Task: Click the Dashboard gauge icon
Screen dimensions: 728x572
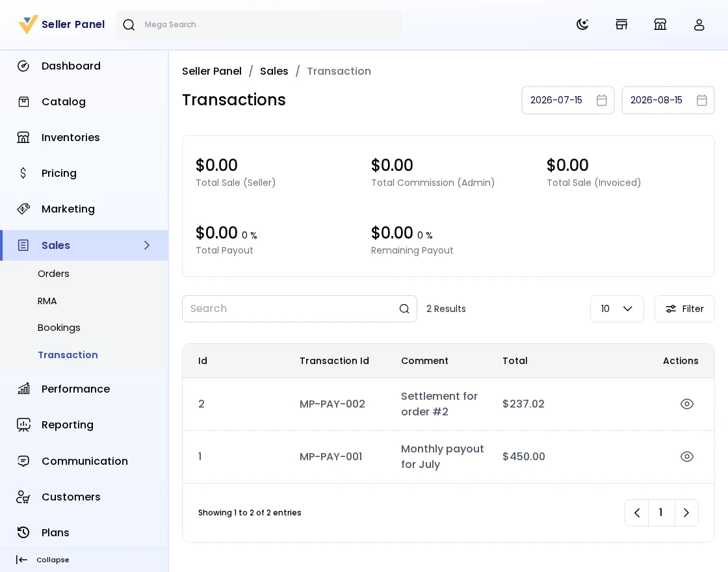Action: pos(23,66)
